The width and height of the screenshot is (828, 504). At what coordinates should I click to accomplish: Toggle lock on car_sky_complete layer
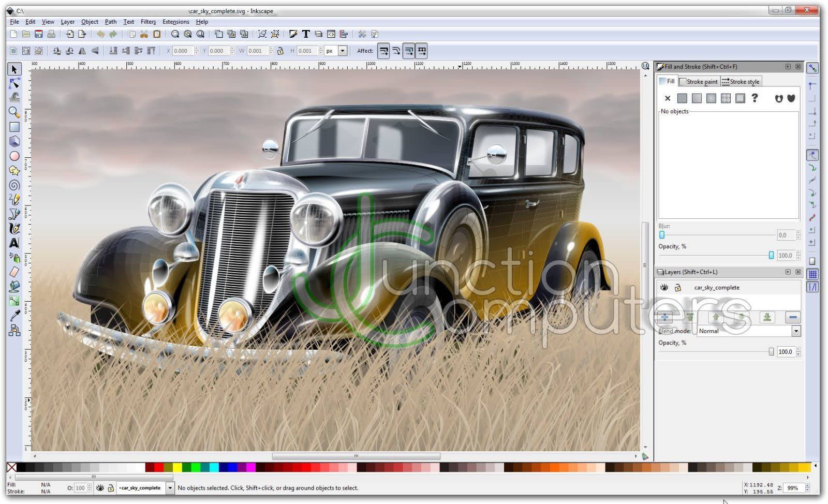click(677, 288)
